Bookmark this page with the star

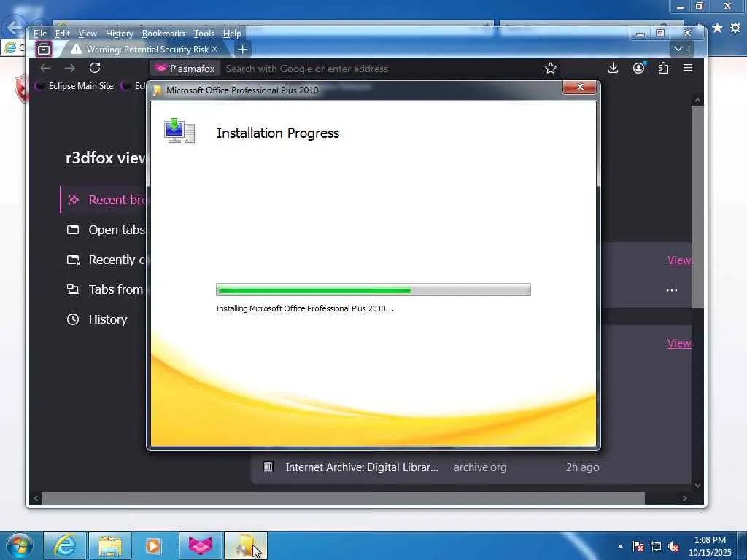click(551, 68)
